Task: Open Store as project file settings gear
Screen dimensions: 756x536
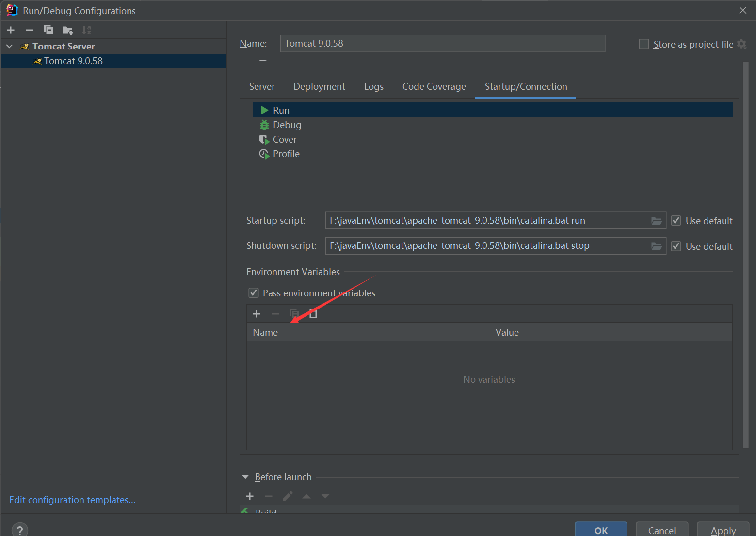Action: (742, 44)
